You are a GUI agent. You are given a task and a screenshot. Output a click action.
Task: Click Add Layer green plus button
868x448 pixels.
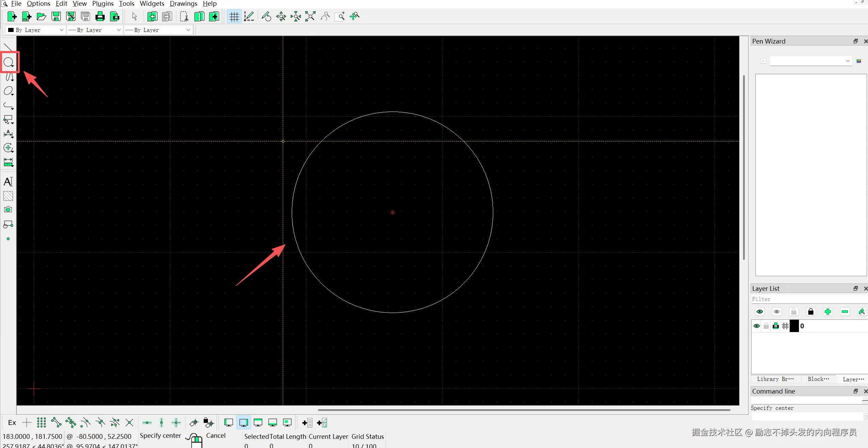coord(828,312)
